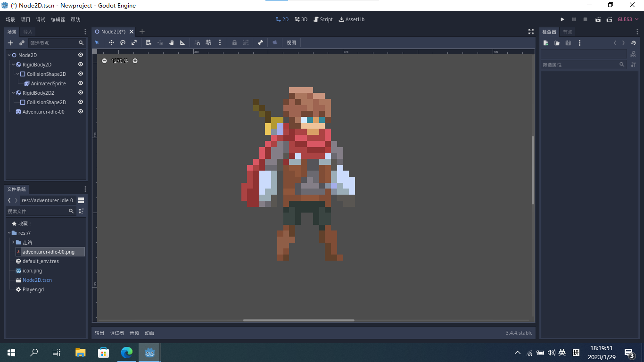
Task: Click the file system sort icon
Action: 81,211
